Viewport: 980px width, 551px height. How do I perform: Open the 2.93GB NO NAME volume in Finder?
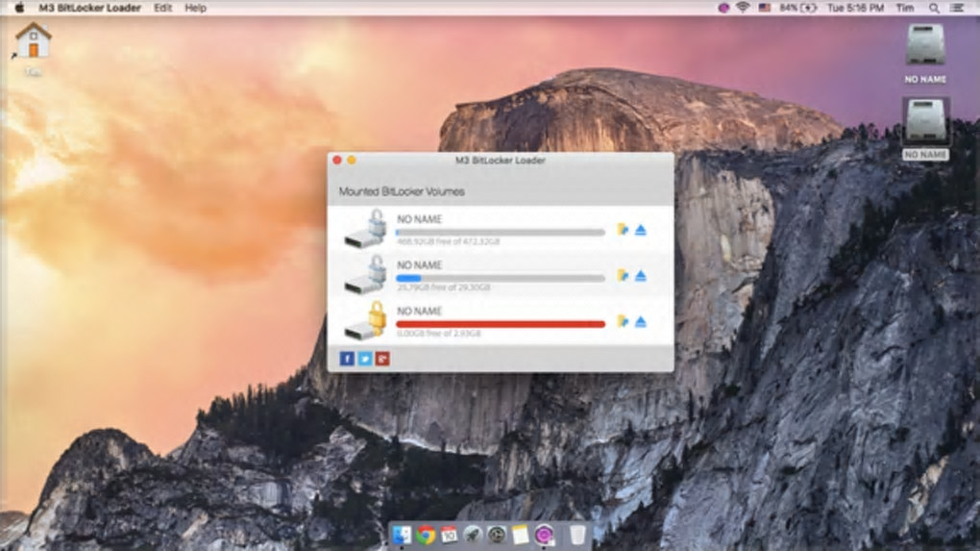pyautogui.click(x=622, y=321)
